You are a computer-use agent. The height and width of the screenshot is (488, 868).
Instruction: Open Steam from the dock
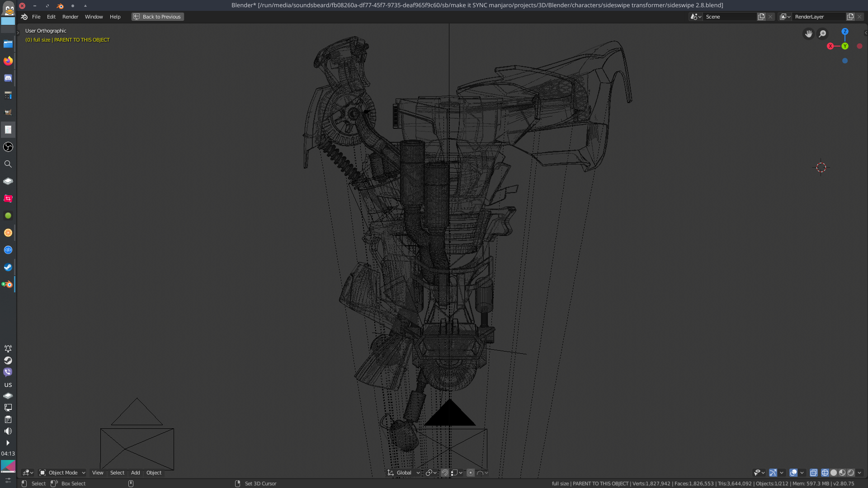pos(8,267)
